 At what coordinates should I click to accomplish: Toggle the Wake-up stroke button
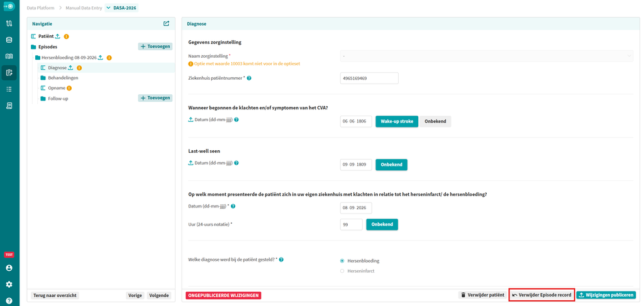click(397, 121)
